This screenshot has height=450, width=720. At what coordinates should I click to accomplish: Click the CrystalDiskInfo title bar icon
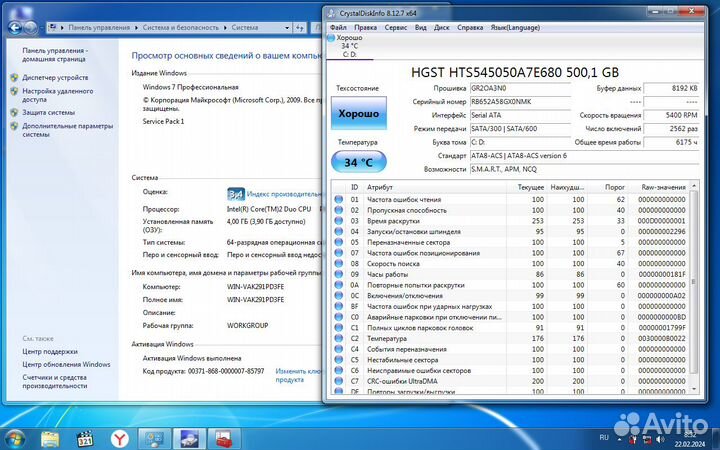[x=332, y=13]
